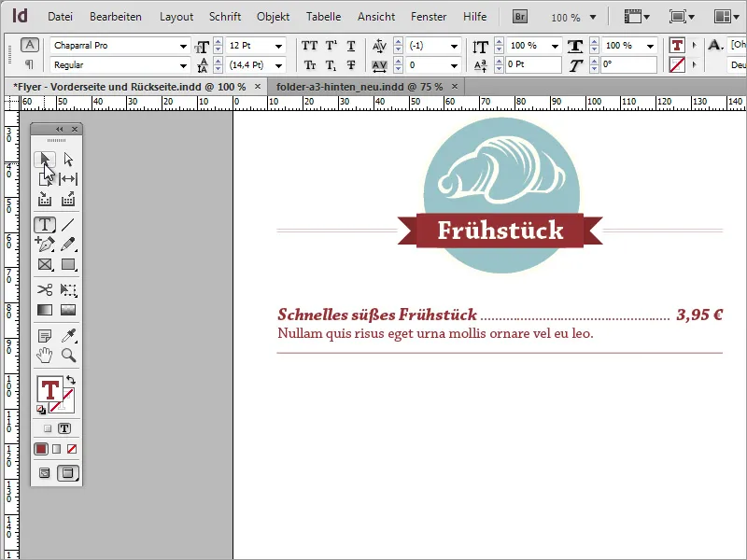Collapse the toolbox with double arrows
Image resolution: width=747 pixels, height=560 pixels.
(60, 129)
